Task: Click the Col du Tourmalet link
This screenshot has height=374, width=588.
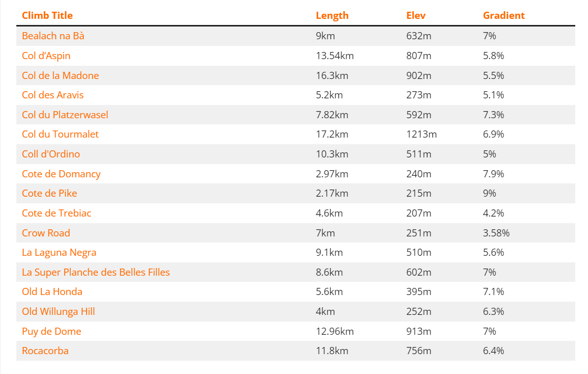Action: (60, 135)
